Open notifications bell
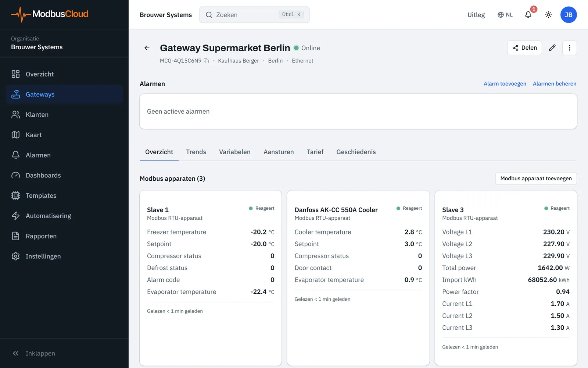Screen dimensions: 588x368 528,15
